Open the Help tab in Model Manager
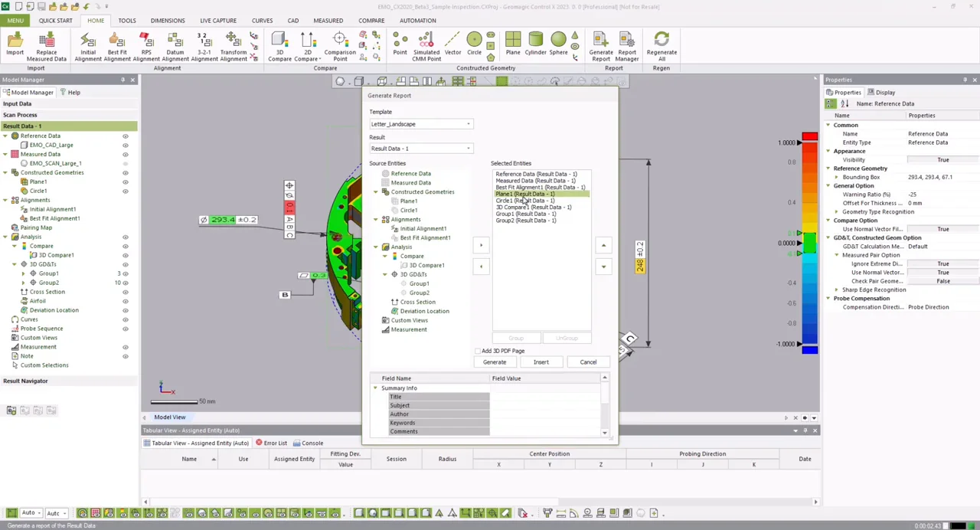980x530 pixels. 70,93
